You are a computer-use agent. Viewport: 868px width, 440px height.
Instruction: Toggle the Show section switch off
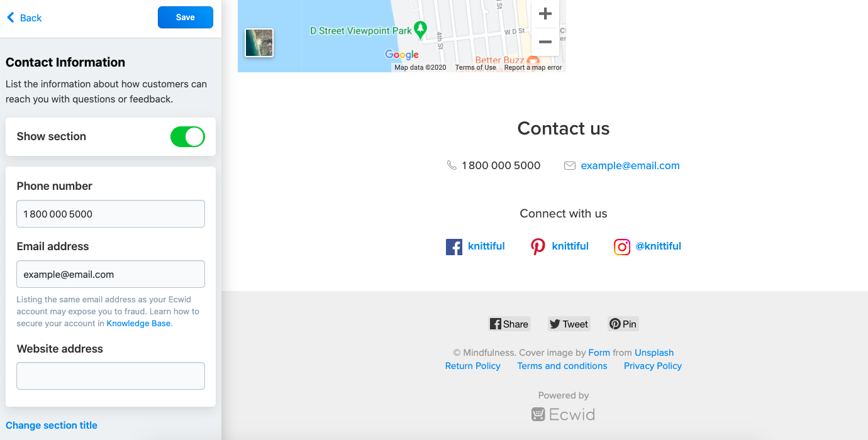(187, 136)
